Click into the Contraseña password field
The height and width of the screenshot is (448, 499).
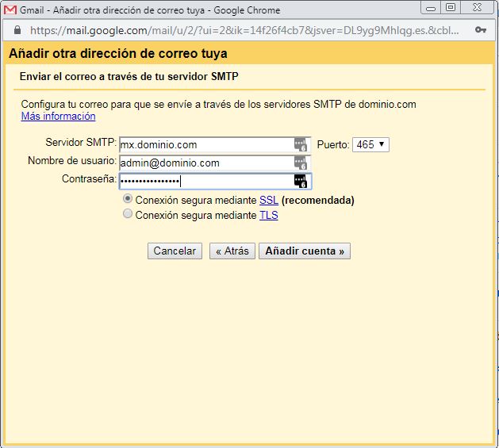[x=205, y=181]
